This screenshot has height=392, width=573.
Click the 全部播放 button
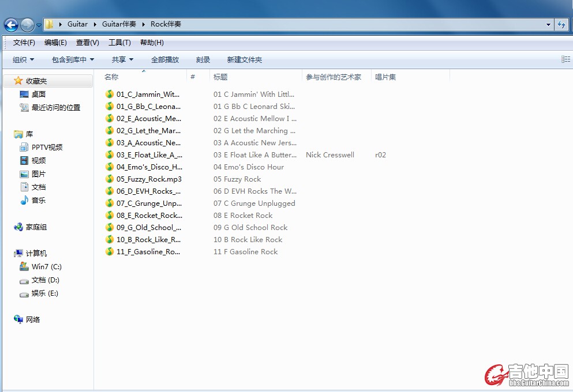click(x=165, y=59)
